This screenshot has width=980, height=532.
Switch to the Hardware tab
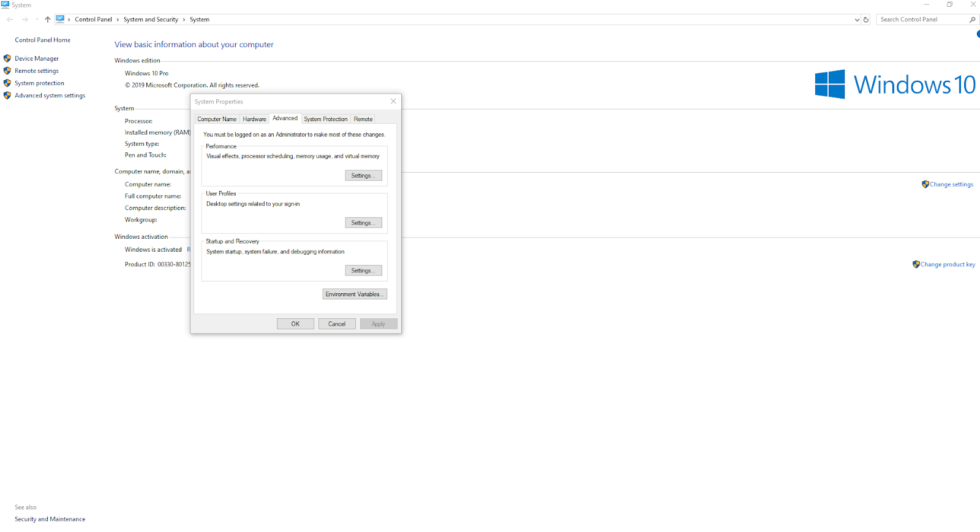[254, 119]
